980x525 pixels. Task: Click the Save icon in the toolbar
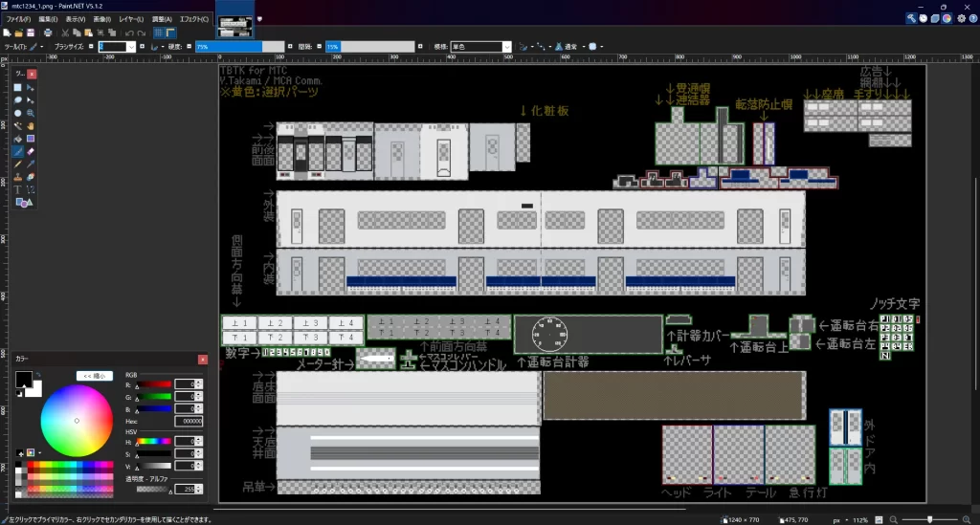(31, 33)
